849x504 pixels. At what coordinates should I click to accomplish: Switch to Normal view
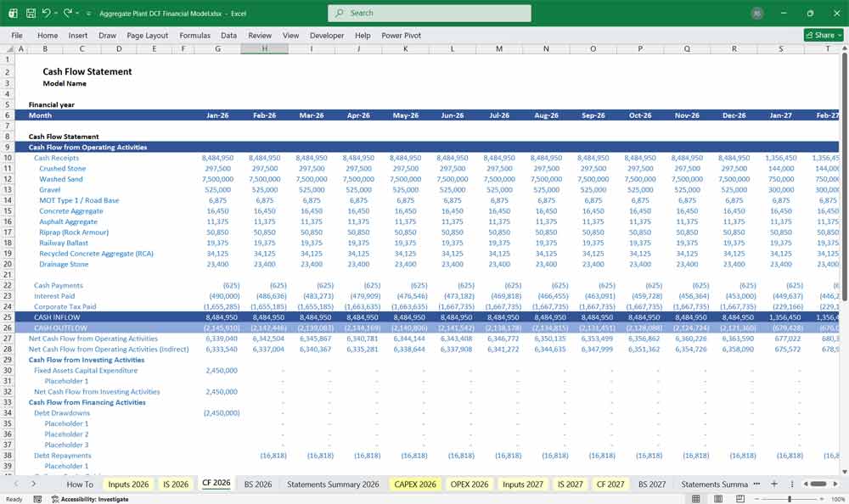tap(696, 499)
